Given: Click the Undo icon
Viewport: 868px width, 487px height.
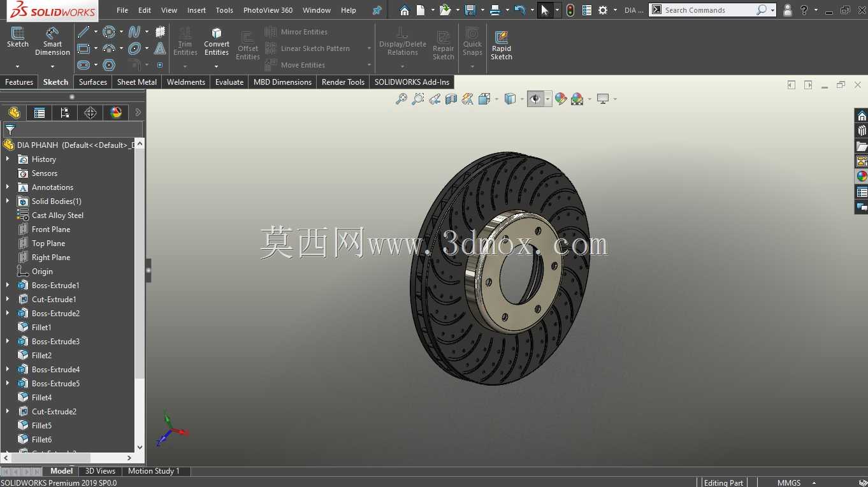Looking at the screenshot, I should point(520,10).
